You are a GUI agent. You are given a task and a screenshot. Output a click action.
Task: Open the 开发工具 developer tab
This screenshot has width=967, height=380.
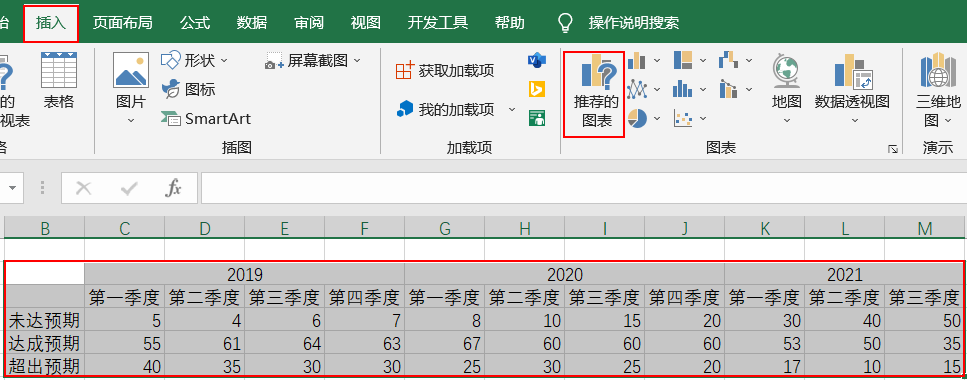[438, 23]
